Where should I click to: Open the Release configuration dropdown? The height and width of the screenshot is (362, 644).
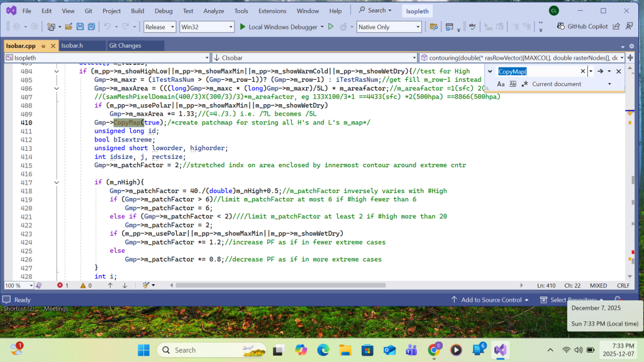(x=159, y=27)
